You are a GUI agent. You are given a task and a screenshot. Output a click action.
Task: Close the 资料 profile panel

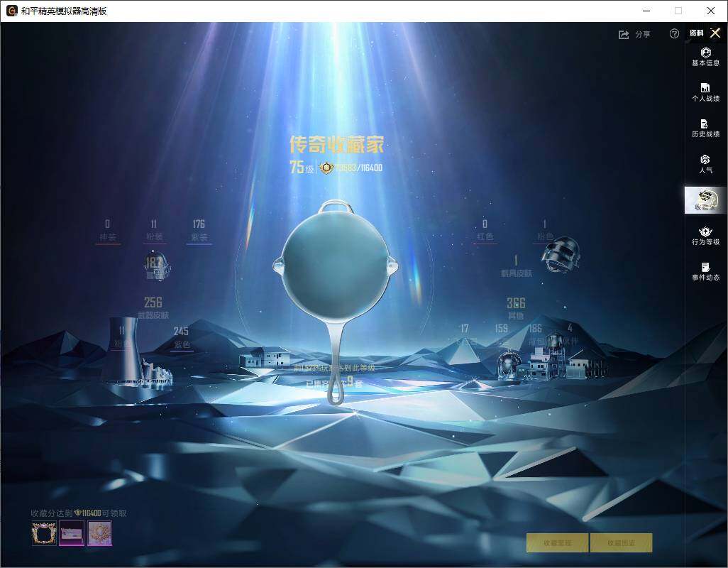coord(715,33)
